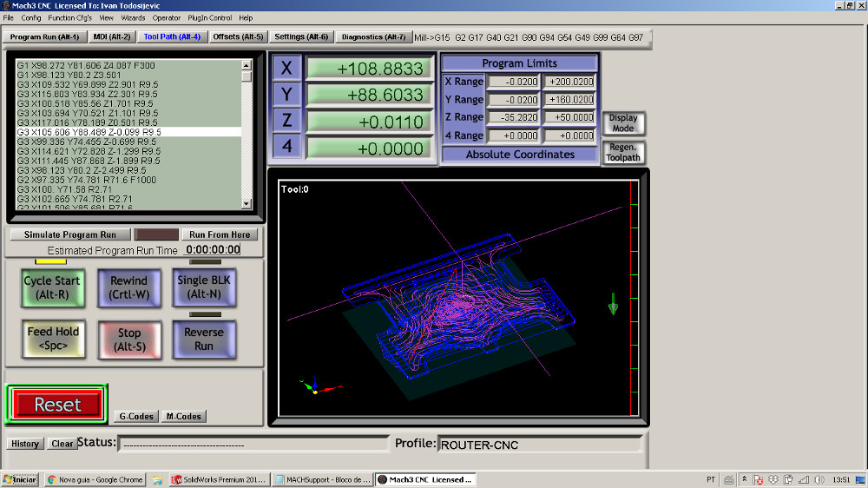Image resolution: width=868 pixels, height=488 pixels.
Task: Switch to MDI (Alt-2) tab
Action: click(112, 37)
